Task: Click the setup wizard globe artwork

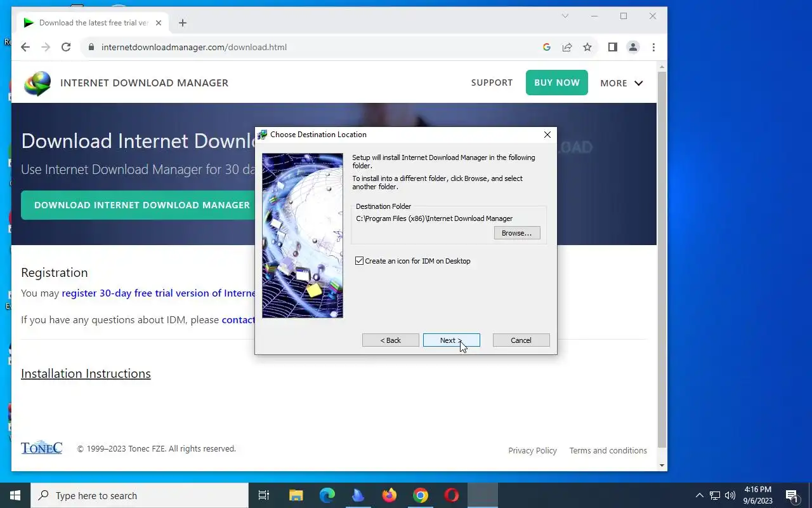Action: click(303, 236)
